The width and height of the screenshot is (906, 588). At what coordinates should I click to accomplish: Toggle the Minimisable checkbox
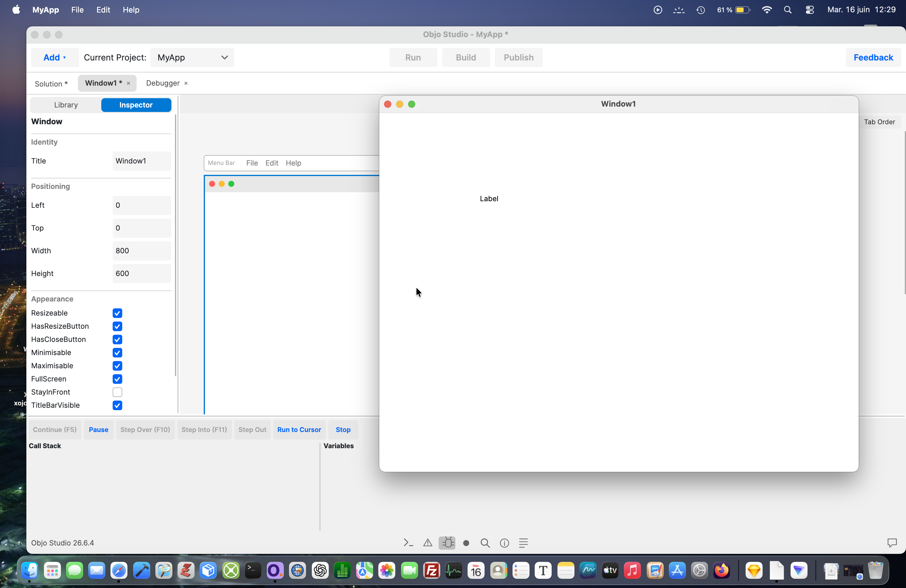pyautogui.click(x=117, y=353)
